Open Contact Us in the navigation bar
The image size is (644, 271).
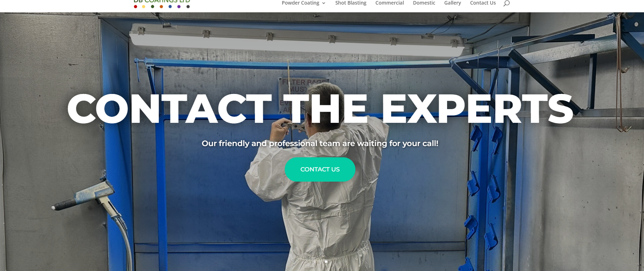(x=483, y=3)
